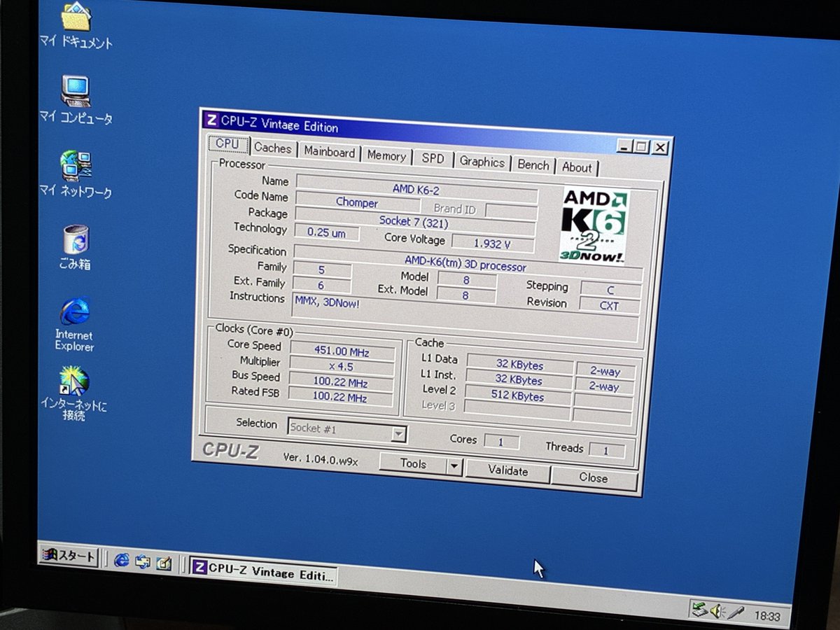Click the L1 Inst. 32 KBytes value
This screenshot has width=840, height=630.
tap(519, 381)
